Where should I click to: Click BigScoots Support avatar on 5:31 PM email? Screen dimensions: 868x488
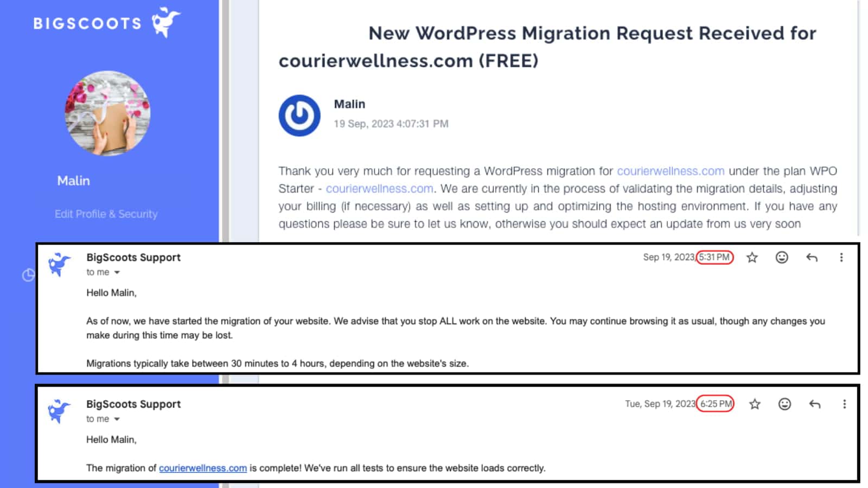tap(60, 265)
